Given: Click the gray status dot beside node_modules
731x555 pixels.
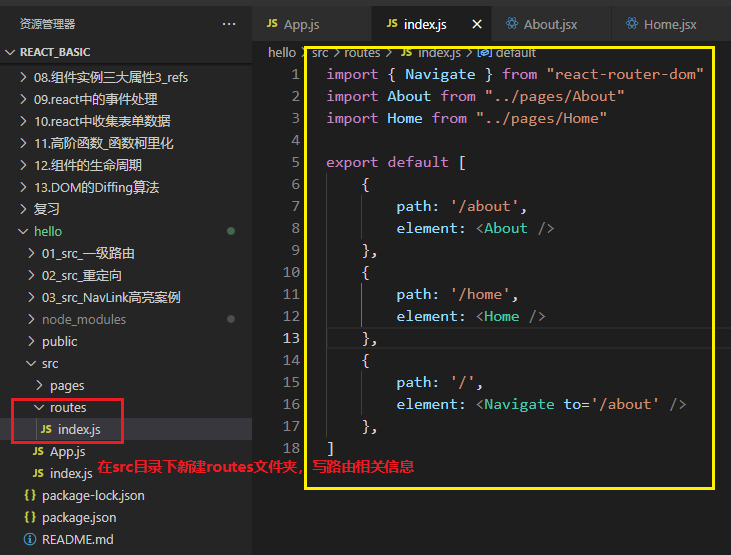Looking at the screenshot, I should pyautogui.click(x=231, y=319).
